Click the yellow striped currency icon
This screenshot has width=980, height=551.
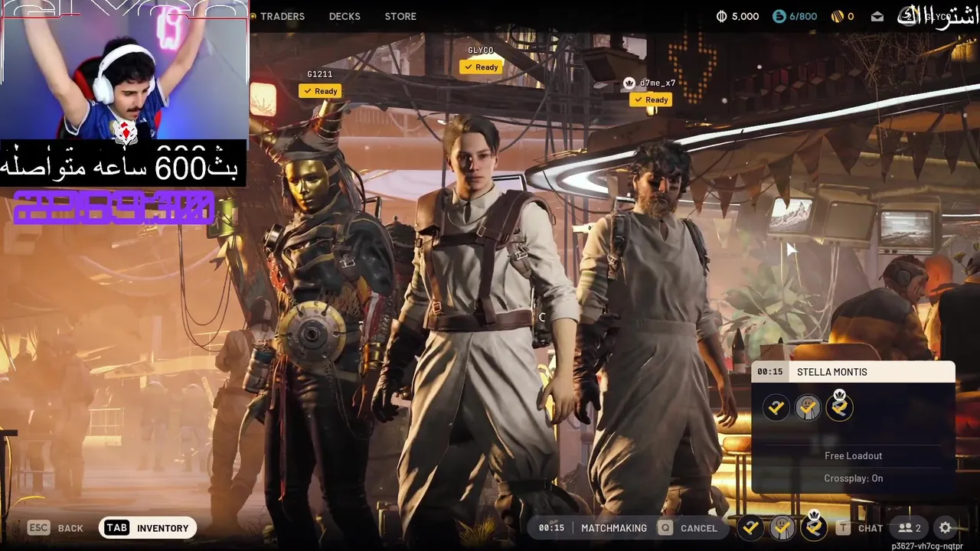coord(837,16)
